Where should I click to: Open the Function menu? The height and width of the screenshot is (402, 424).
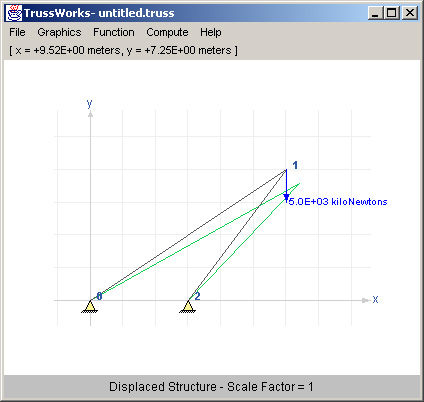114,32
